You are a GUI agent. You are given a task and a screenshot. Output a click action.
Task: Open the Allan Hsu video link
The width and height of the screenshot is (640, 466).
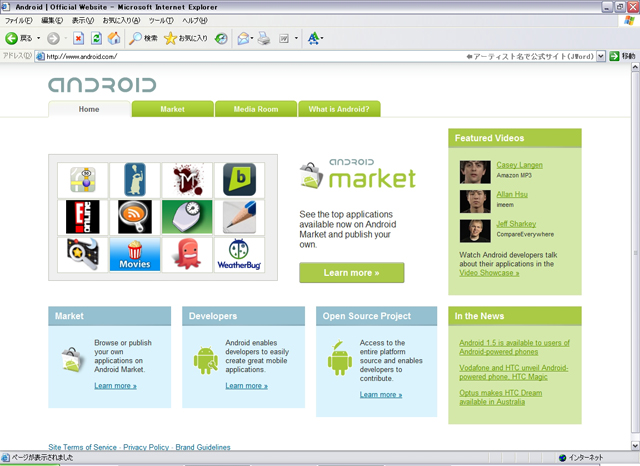(x=512, y=194)
